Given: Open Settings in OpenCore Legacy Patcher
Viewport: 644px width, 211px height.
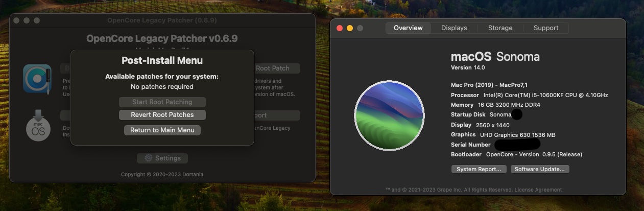Looking at the screenshot, I should point(162,158).
